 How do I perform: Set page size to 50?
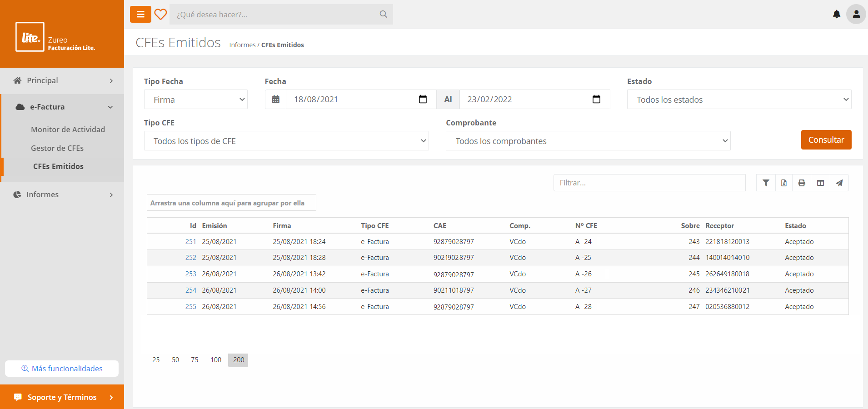click(175, 360)
